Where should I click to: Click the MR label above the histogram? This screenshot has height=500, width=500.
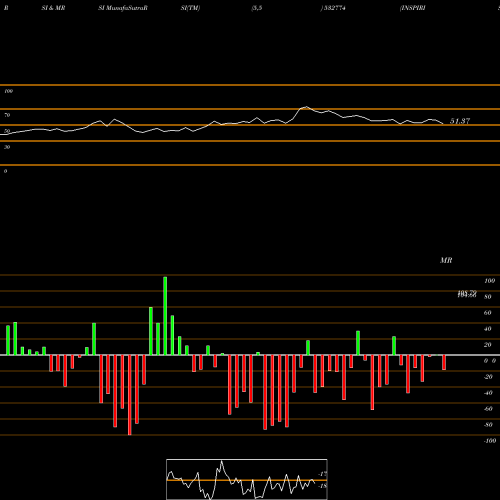[446, 260]
